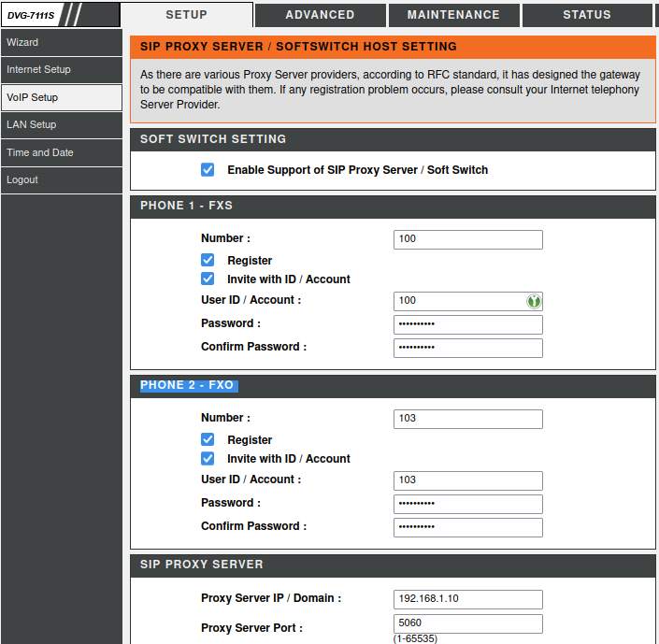Focus the Phone 2 Password field

pyautogui.click(x=467, y=504)
